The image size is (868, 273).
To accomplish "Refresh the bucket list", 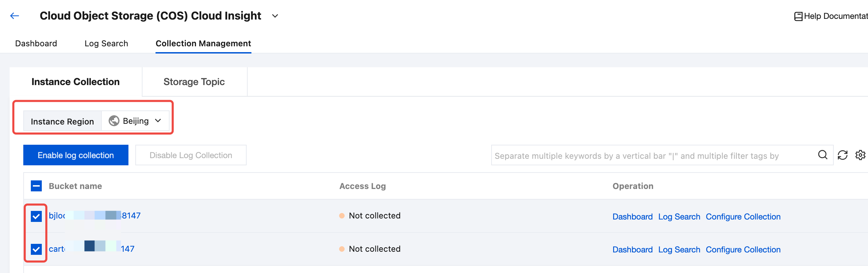I will click(843, 155).
